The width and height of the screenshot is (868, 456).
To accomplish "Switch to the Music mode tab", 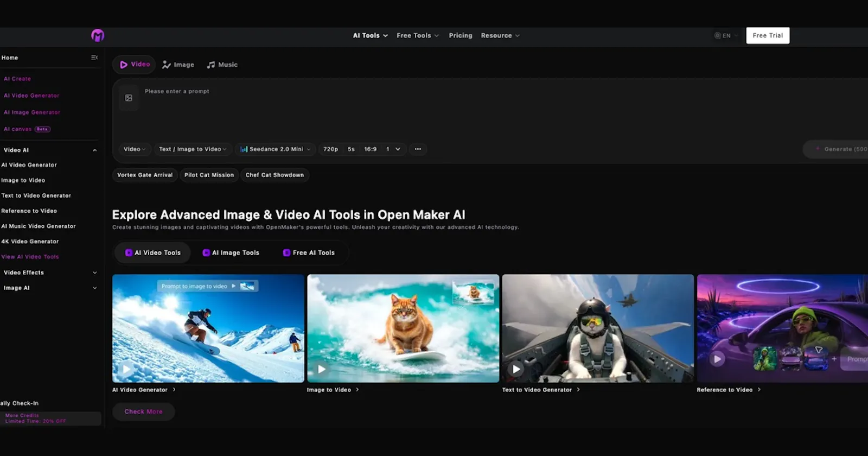I will pos(222,65).
